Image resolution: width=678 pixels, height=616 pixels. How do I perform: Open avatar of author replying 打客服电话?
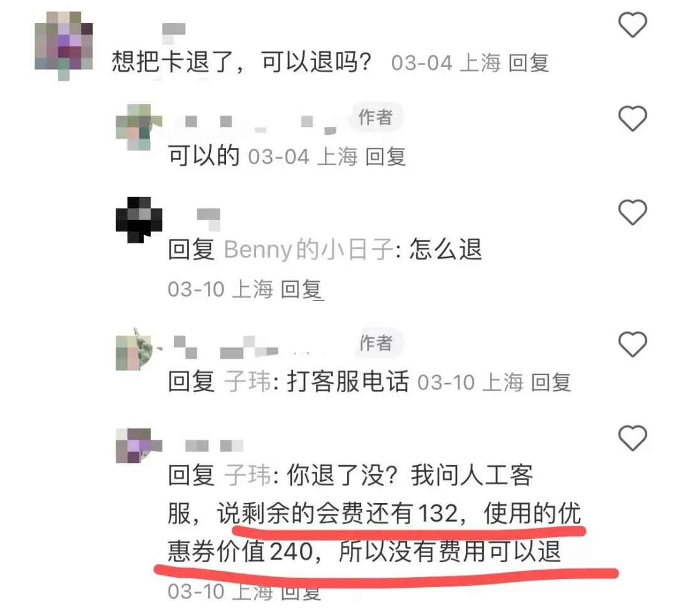138,349
